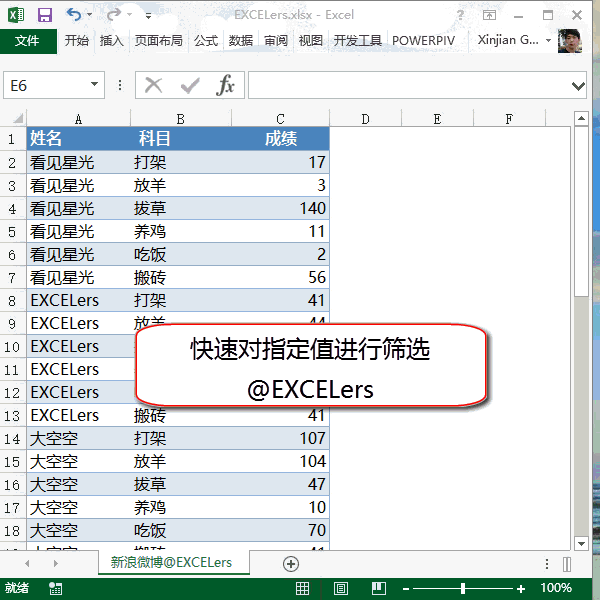Viewport: 600px width, 600px height.
Task: Add a new sheet with plus icon
Action: [x=291, y=564]
